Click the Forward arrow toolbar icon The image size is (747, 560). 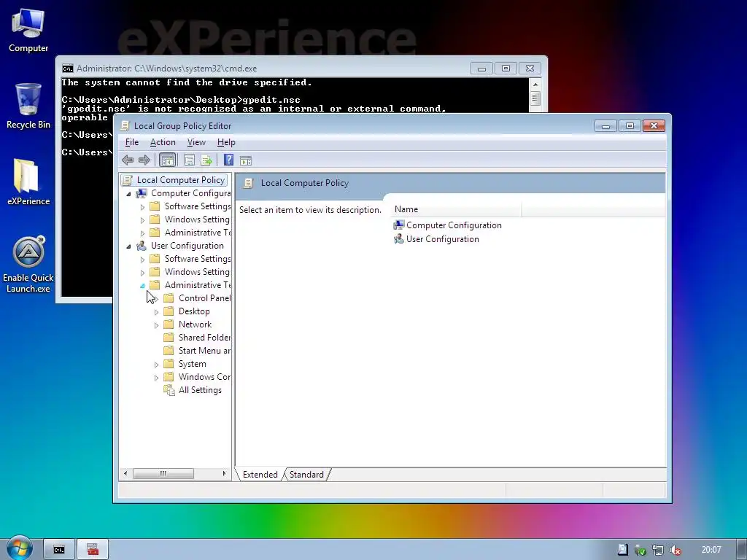click(x=144, y=160)
